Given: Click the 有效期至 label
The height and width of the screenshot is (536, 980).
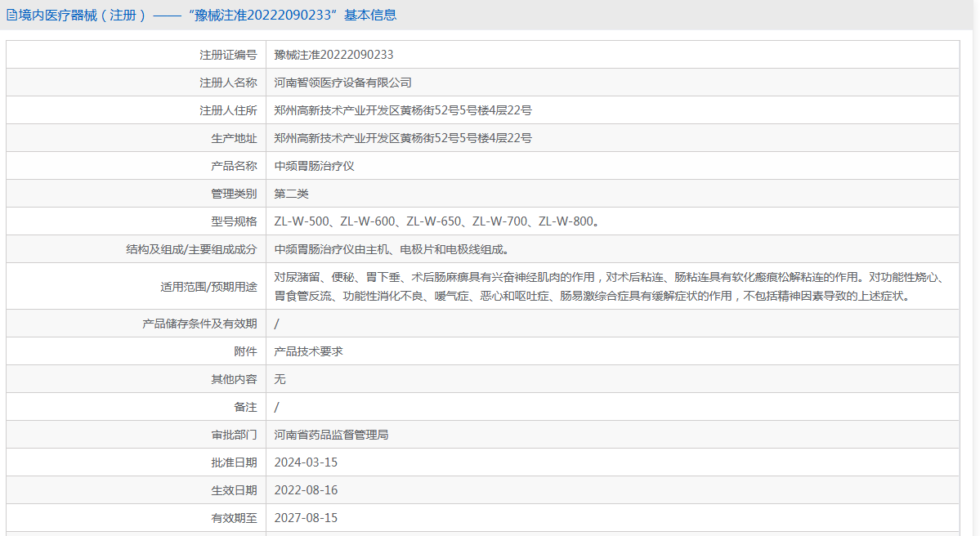Looking at the screenshot, I should (x=234, y=518).
